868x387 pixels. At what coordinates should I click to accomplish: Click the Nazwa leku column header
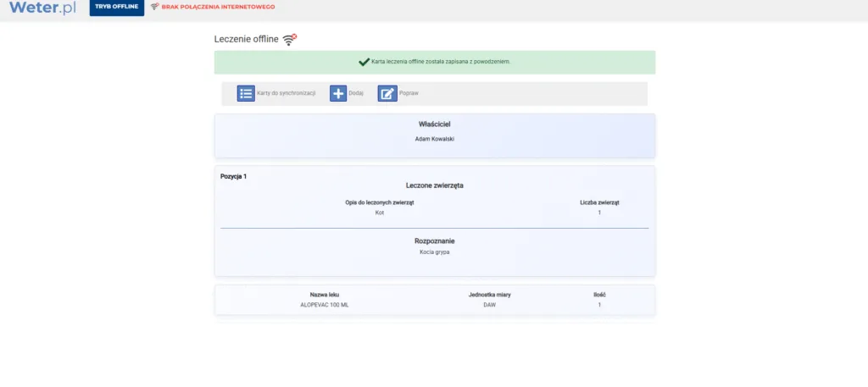point(325,295)
